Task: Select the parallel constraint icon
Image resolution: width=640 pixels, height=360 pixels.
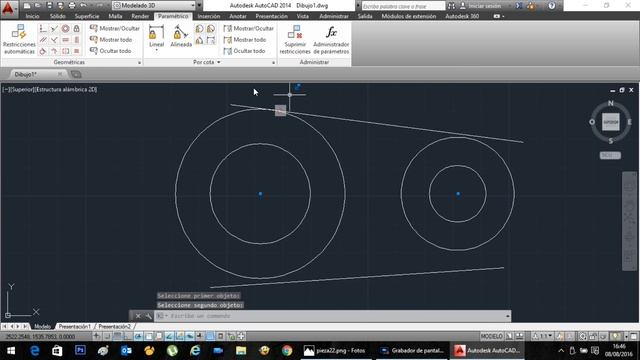Action: click(x=43, y=40)
